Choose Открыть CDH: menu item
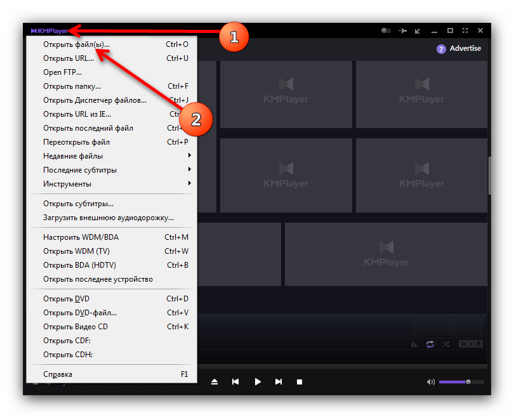 coord(112,355)
